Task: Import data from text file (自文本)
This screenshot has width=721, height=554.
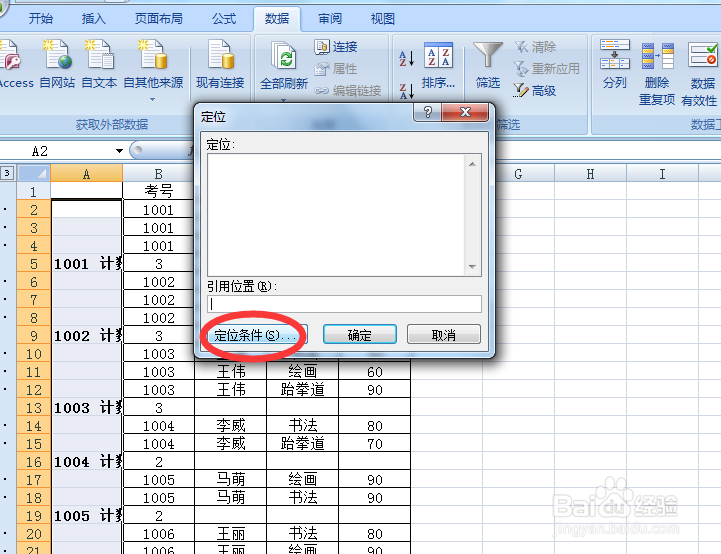Action: point(99,64)
